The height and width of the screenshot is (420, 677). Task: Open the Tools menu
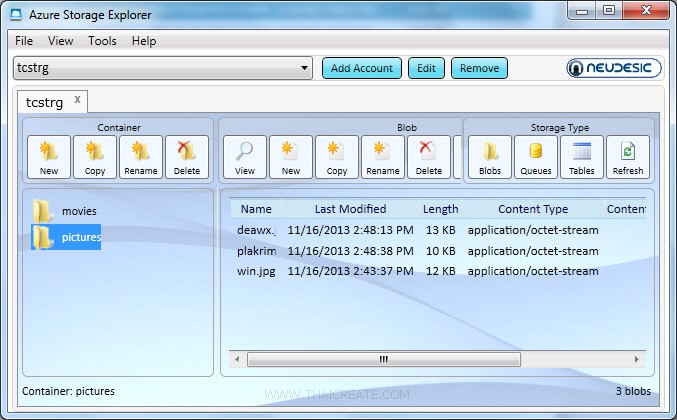pyautogui.click(x=102, y=41)
